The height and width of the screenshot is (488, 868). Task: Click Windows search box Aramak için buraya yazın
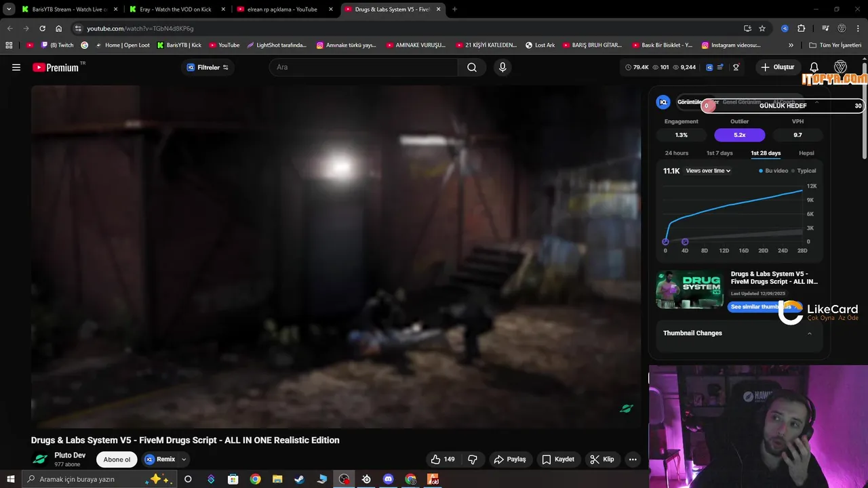coord(98,479)
